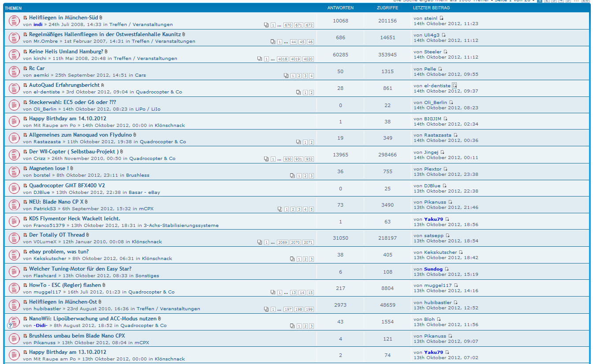This screenshot has height=364, width=593.
Task: Open page 4 of Rc Car thread
Action: [312, 76]
